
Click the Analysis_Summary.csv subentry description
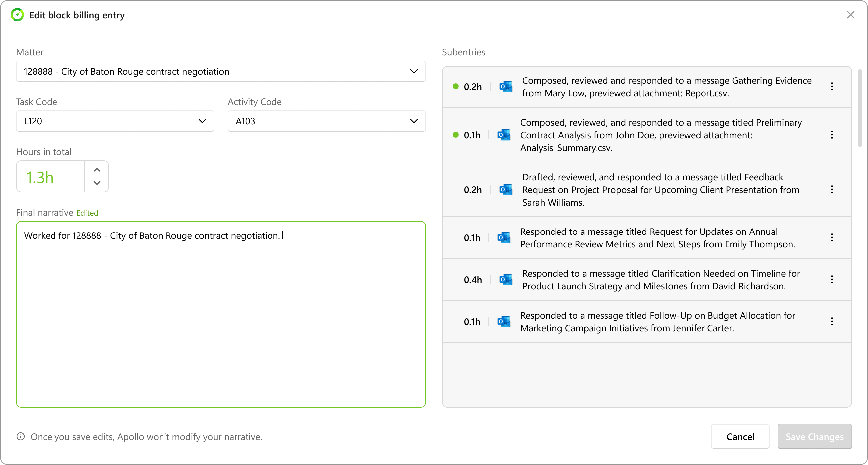(x=661, y=135)
